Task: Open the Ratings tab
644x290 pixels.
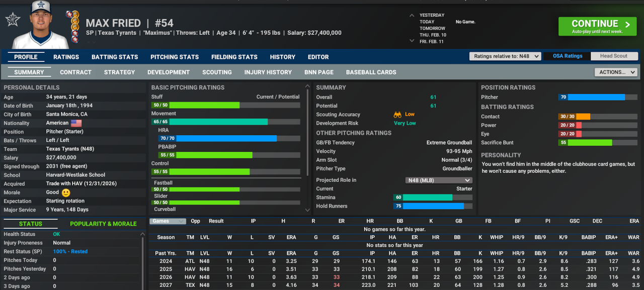Action: [x=66, y=57]
